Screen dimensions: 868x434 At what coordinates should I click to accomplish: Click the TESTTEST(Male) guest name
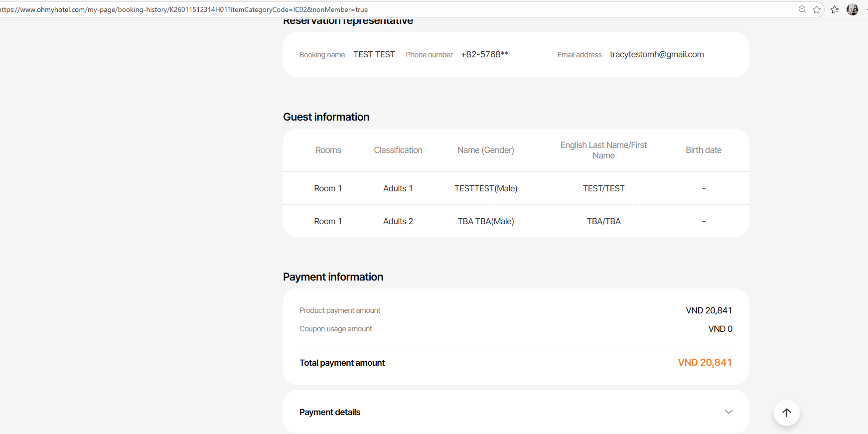(486, 188)
